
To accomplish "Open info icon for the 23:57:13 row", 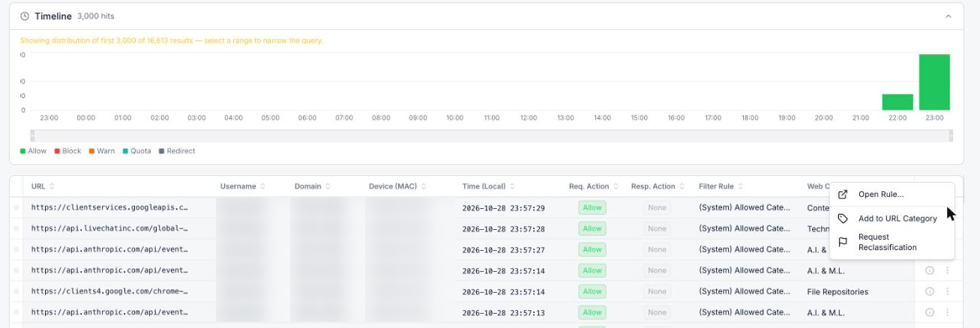I will point(930,312).
